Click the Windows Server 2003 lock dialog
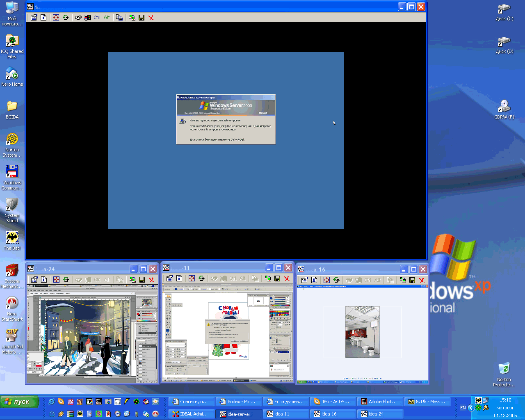The image size is (525, 420). pyautogui.click(x=226, y=119)
